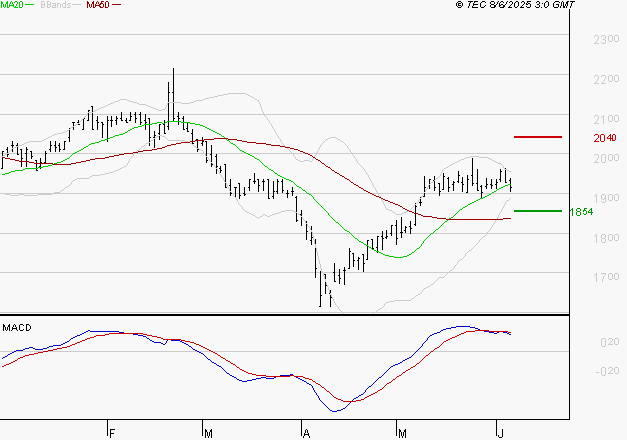Click the red resistance line at 2040
This screenshot has width=627, height=440.
click(538, 136)
